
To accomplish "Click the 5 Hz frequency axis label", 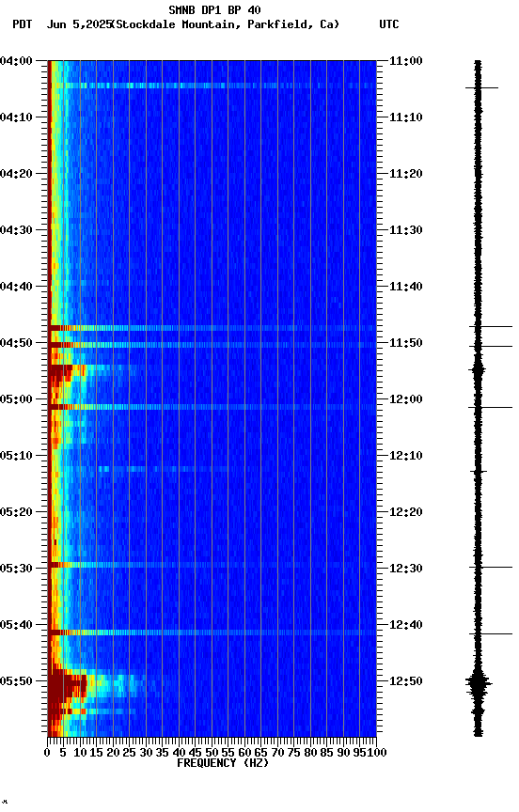I will click(63, 753).
